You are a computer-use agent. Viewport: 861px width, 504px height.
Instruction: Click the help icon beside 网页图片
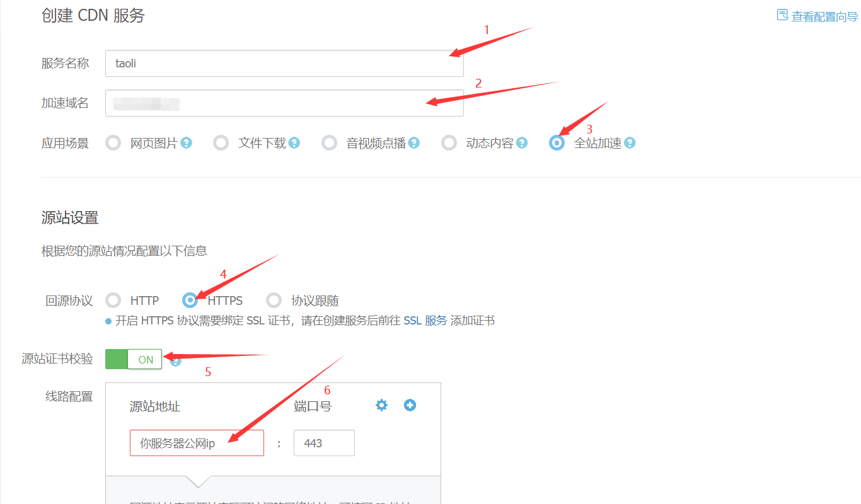pos(186,143)
